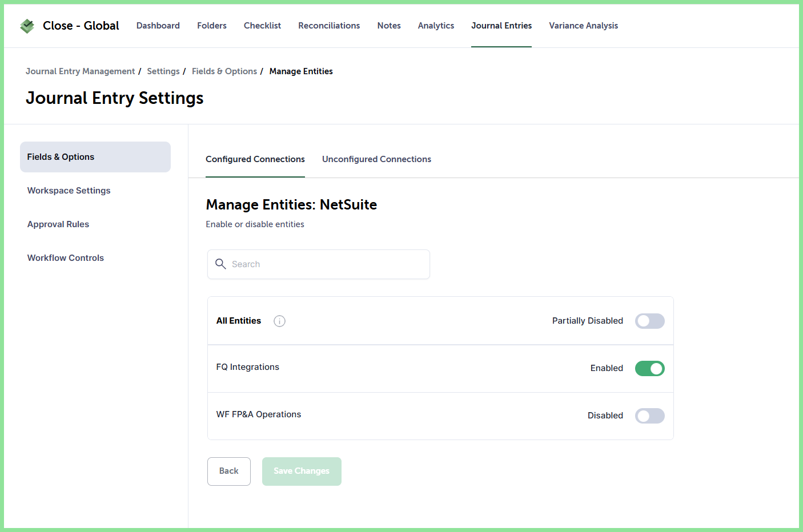Image resolution: width=803 pixels, height=532 pixels.
Task: Open Approval Rules in the sidebar
Action: click(58, 224)
